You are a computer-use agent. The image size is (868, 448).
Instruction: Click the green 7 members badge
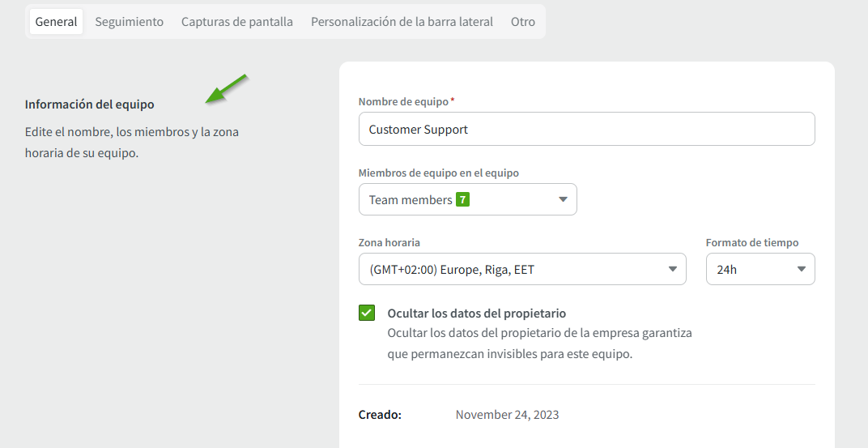[x=462, y=199]
